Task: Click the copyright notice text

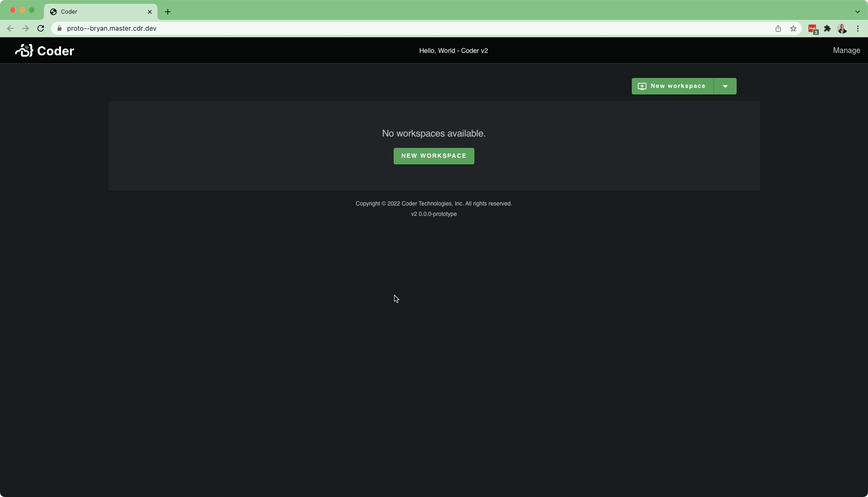Action: pyautogui.click(x=434, y=204)
